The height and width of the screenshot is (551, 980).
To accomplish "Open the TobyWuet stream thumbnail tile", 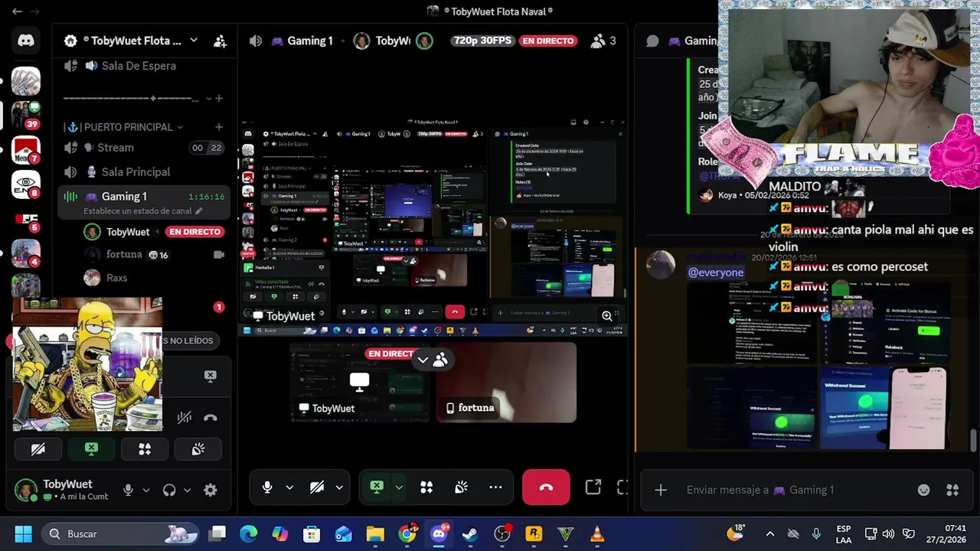I will pos(358,381).
